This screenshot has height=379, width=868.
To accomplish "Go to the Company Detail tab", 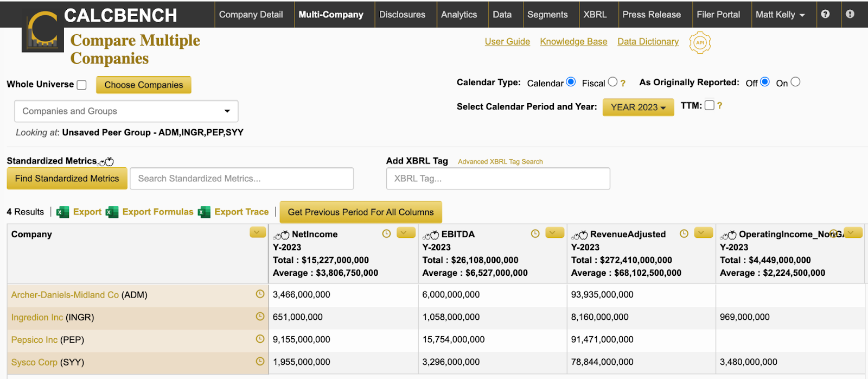I will pyautogui.click(x=251, y=15).
